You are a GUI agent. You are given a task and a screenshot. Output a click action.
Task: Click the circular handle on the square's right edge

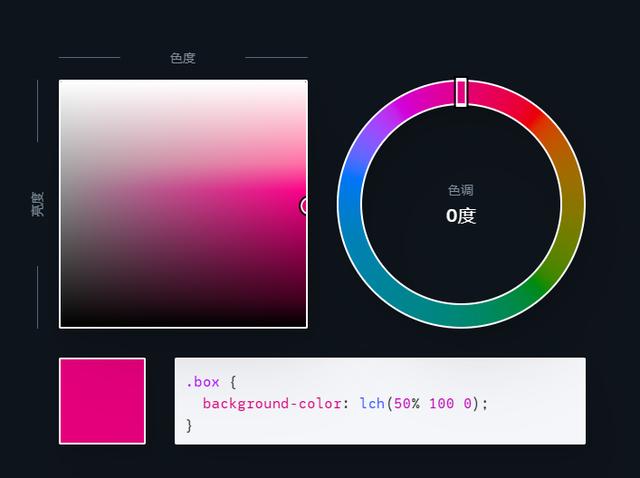coord(305,206)
